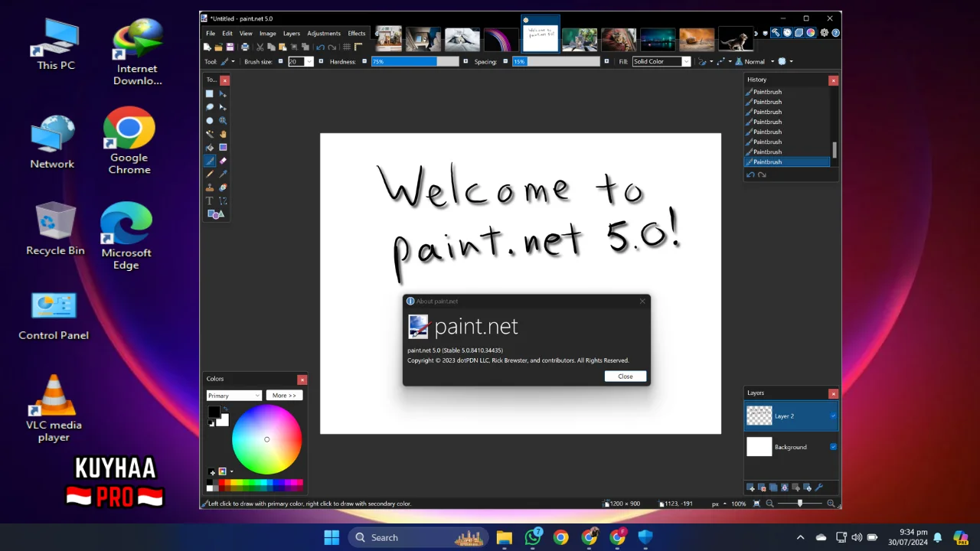Select the Rectangle Select tool
The width and height of the screenshot is (980, 551).
209,93
